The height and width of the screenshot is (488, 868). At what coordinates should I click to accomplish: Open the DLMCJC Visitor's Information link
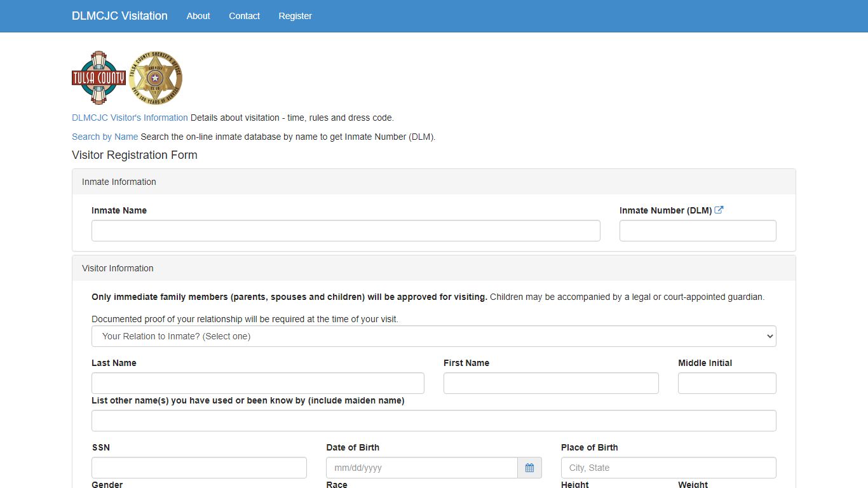point(130,118)
